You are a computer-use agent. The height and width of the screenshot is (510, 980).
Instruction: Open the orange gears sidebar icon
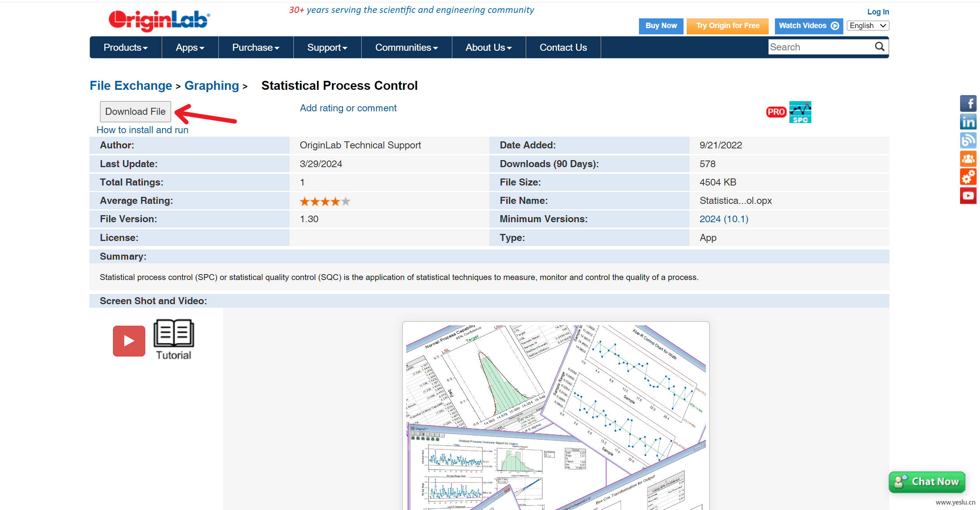tap(968, 177)
